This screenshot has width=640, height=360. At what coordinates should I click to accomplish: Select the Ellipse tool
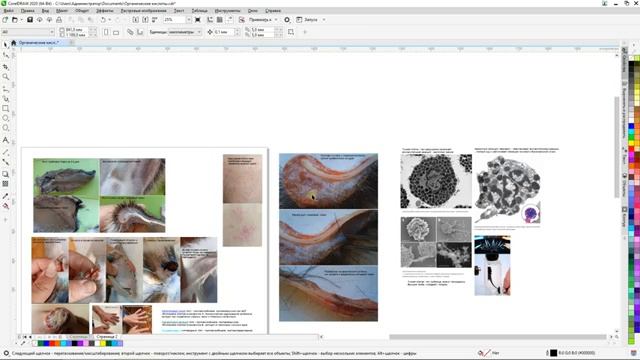coord(5,118)
